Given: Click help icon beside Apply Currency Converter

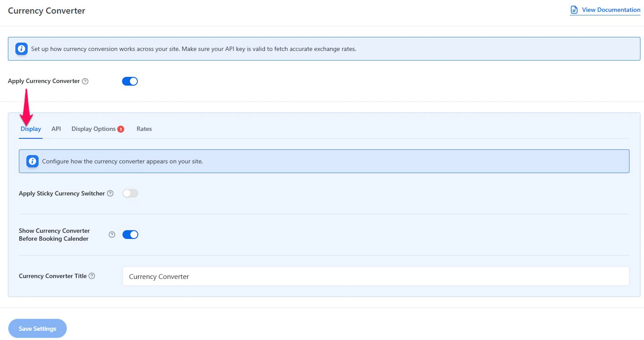Looking at the screenshot, I should (85, 81).
